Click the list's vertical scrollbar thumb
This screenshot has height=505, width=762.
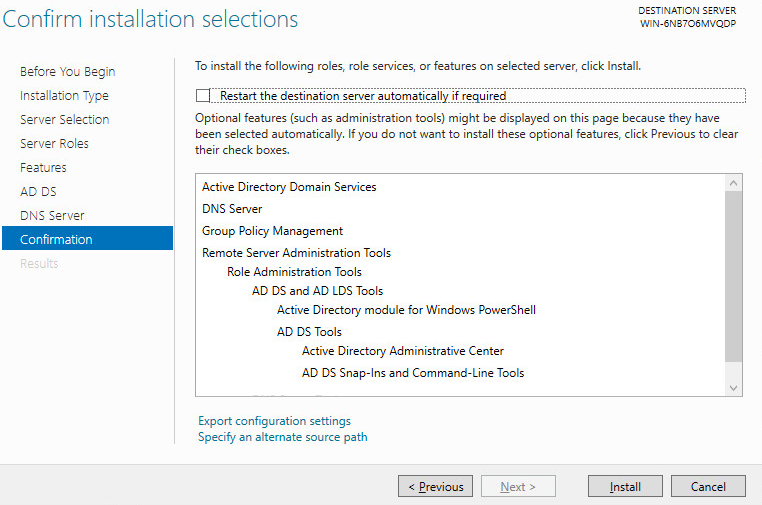pyautogui.click(x=734, y=275)
